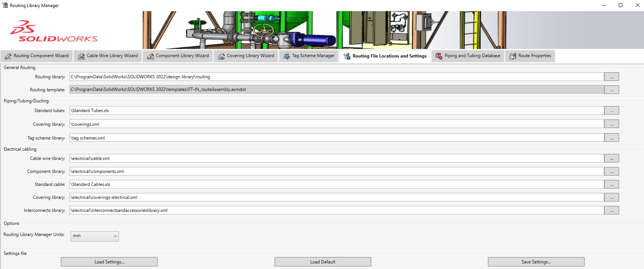Click the Piping and Tubing Database icon
The height and width of the screenshot is (269, 644).
point(439,56)
